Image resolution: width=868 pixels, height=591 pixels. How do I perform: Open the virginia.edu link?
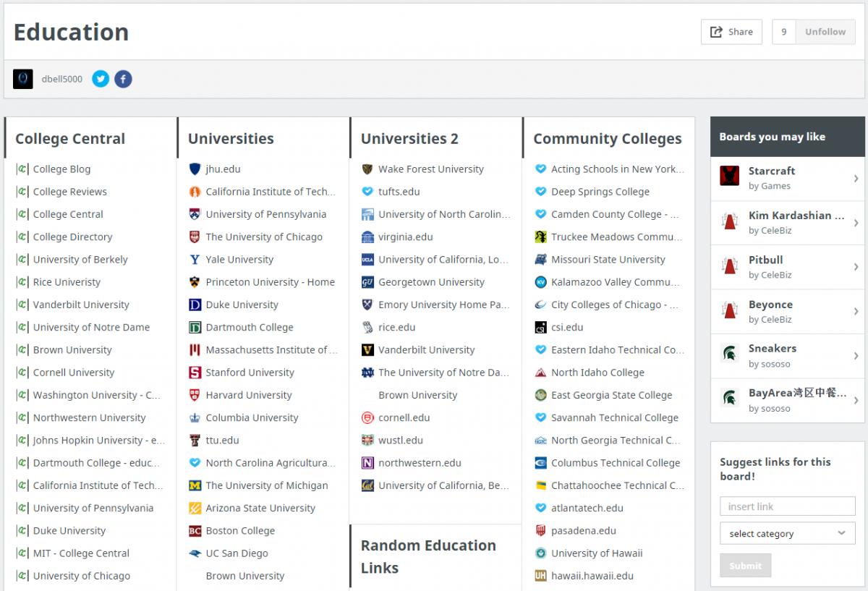(406, 237)
